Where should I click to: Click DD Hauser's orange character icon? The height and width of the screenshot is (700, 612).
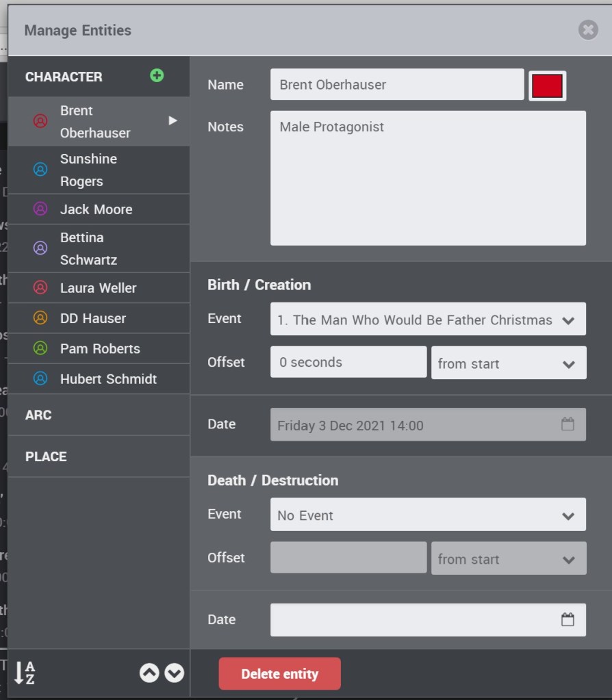tap(40, 318)
